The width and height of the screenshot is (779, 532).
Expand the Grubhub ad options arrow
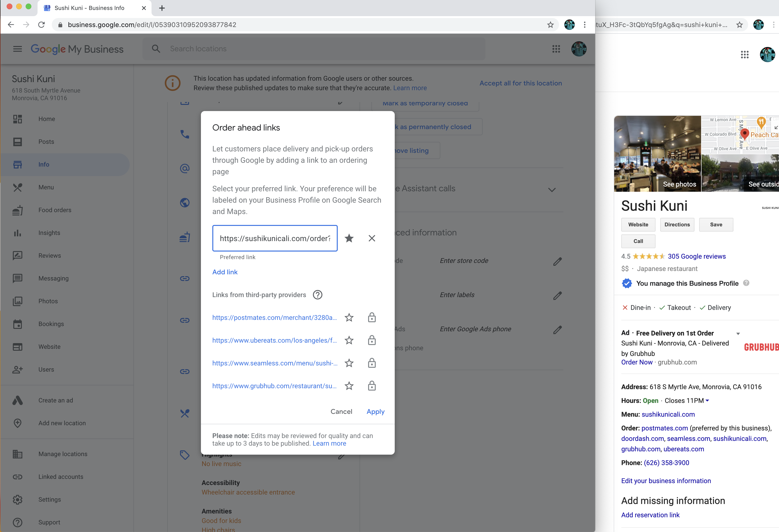click(738, 333)
